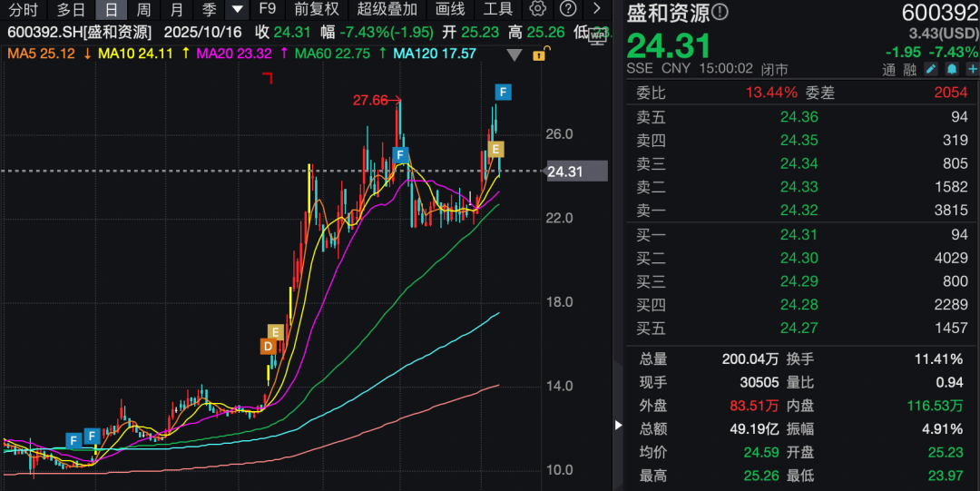Select the MA10 24.11 indicator label
The height and width of the screenshot is (491, 980).
coord(135,54)
